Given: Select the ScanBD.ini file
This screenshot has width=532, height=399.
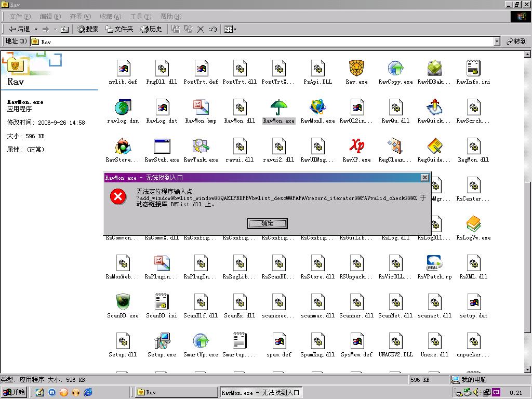Looking at the screenshot, I should pos(162,302).
